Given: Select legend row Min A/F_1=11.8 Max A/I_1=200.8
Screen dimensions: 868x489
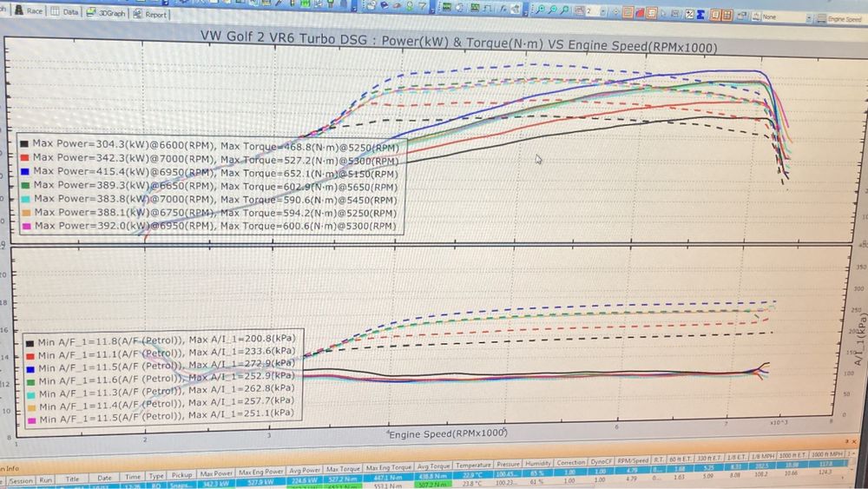Looking at the screenshot, I should [161, 340].
